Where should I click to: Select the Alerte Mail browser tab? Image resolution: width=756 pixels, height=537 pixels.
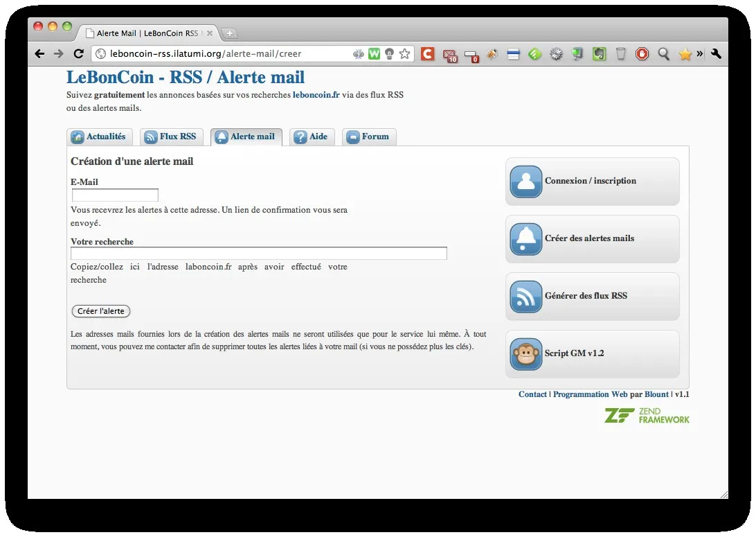147,33
